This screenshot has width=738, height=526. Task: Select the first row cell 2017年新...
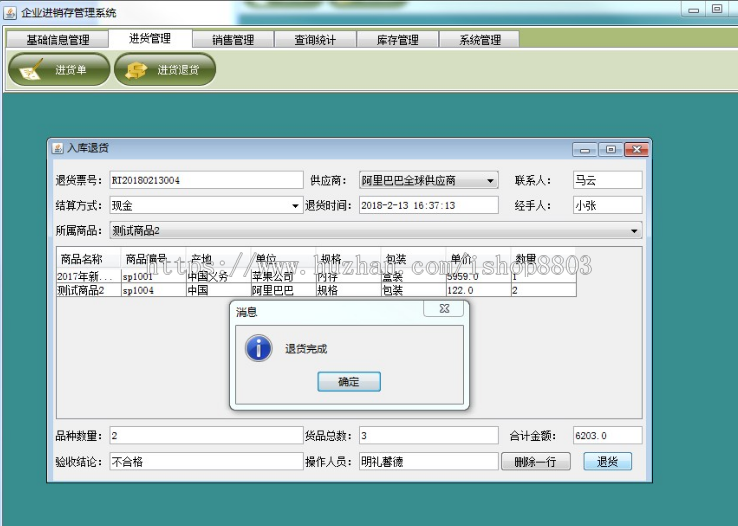click(x=88, y=277)
